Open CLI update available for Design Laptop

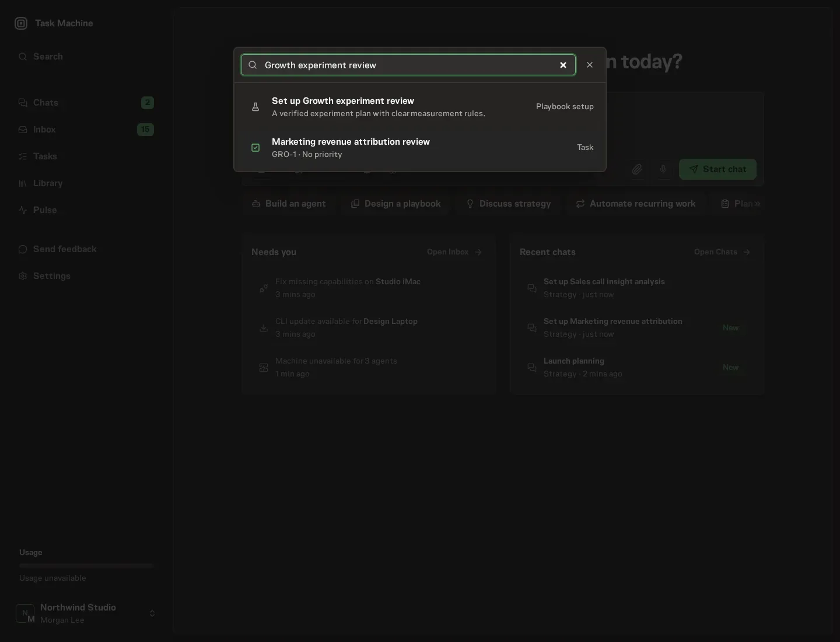click(x=369, y=328)
